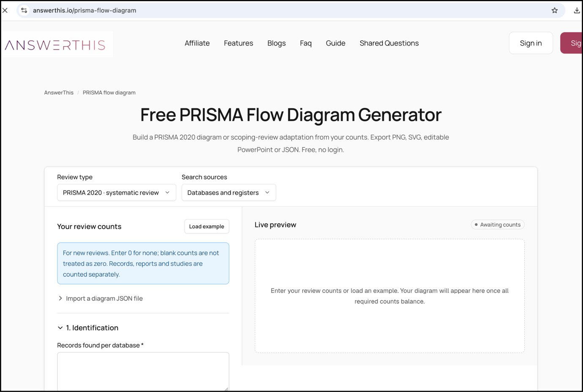Stop loading with the X icon
583x392 pixels.
point(5,11)
